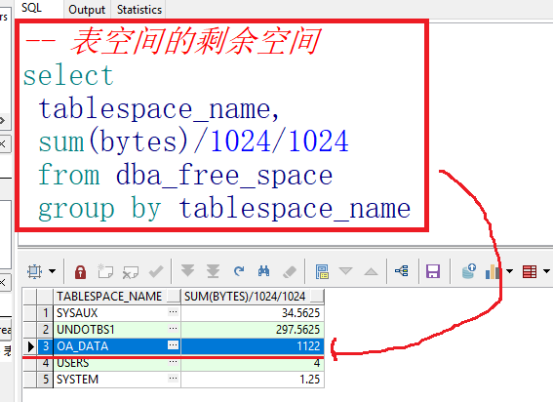Click the binoculars find icon
Image resolution: width=554 pixels, height=403 pixels.
264,271
